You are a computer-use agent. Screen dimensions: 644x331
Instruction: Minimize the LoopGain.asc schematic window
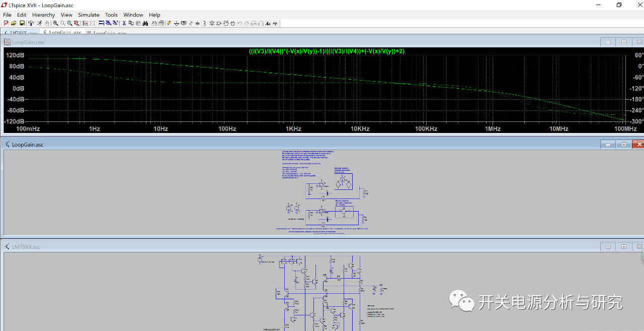point(608,145)
